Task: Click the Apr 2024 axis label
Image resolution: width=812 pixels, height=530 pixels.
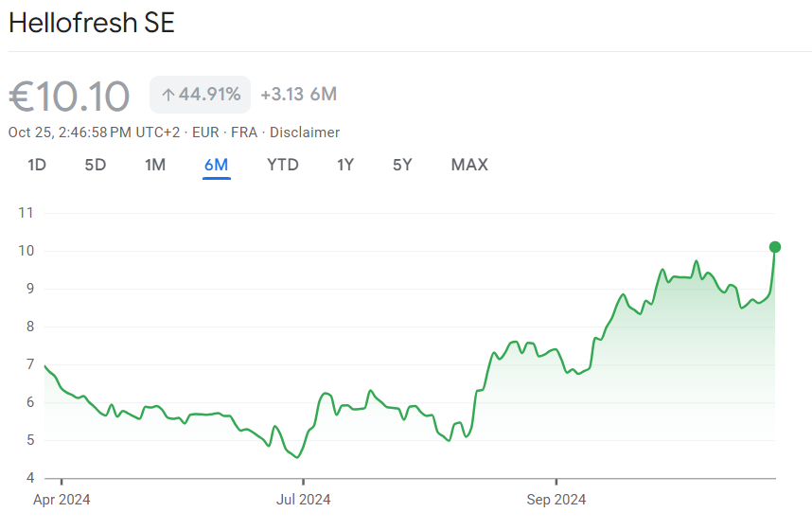Action: (62, 500)
